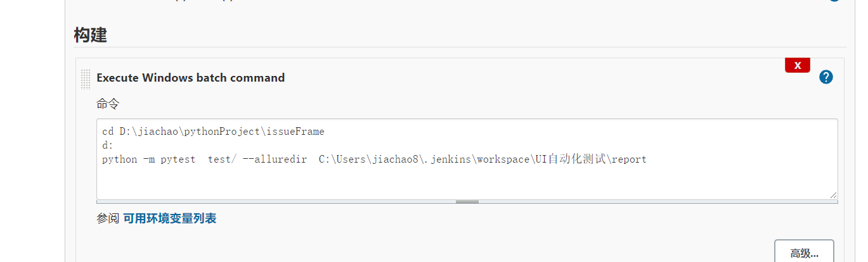Click the textarea bottom resize bar handle
868x262 pixels.
point(467,202)
